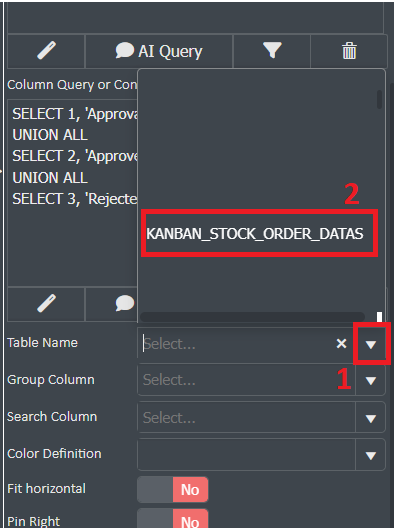This screenshot has height=530, width=394.
Task: Open the AI Query speech bubble button
Action: (x=159, y=51)
